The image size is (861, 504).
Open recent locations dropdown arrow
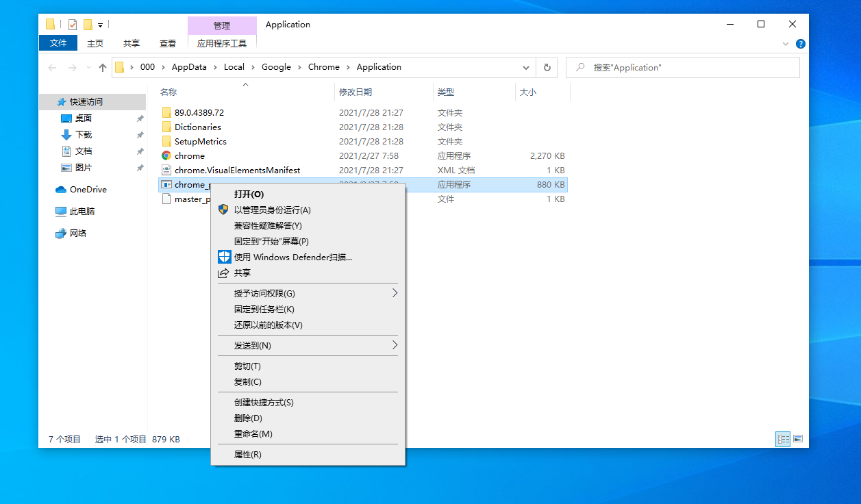tap(88, 68)
